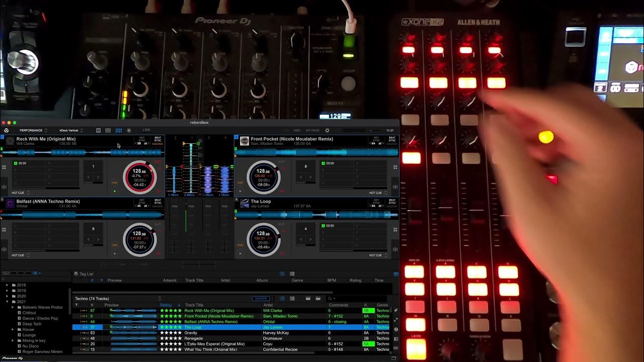The height and width of the screenshot is (362, 644).
Task: Select the Gravity track row
Action: 232,333
